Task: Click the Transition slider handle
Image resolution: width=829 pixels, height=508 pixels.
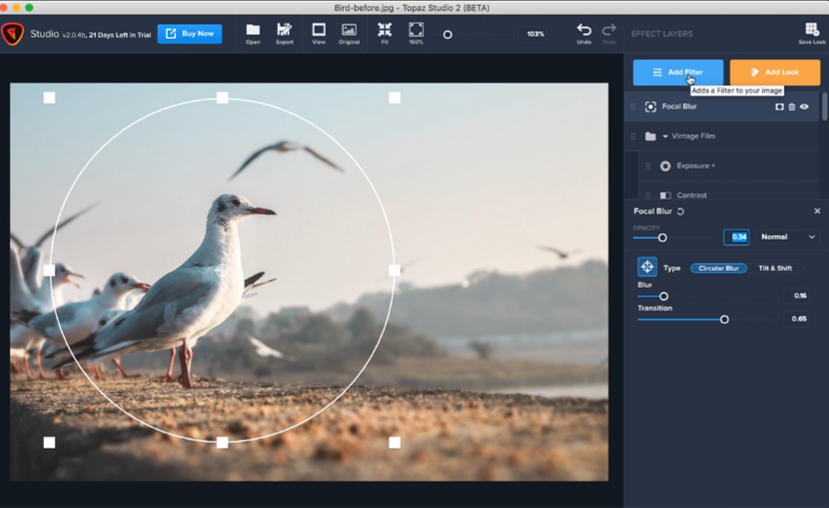Action: pyautogui.click(x=724, y=319)
